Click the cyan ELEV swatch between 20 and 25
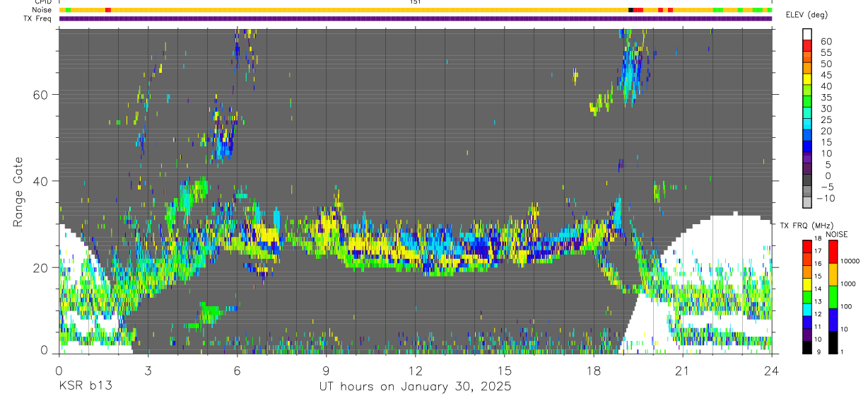This screenshot has width=868, height=401. (x=807, y=125)
